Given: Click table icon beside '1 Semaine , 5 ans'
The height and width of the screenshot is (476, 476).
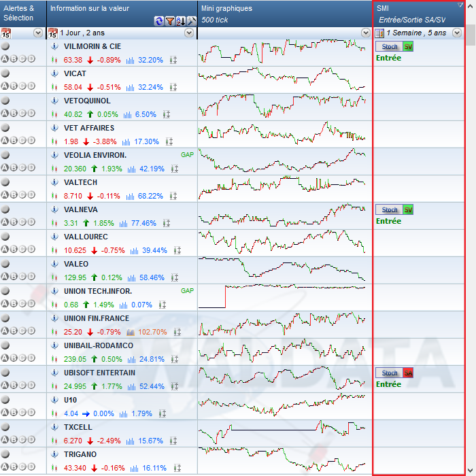Looking at the screenshot, I should [379, 33].
